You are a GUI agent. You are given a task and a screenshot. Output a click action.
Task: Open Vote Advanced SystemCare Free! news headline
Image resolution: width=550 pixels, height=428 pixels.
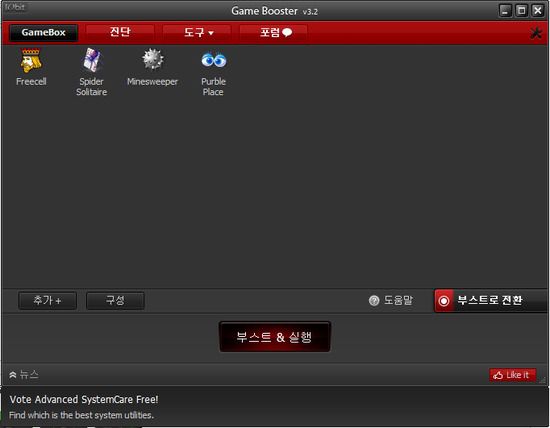pos(84,400)
